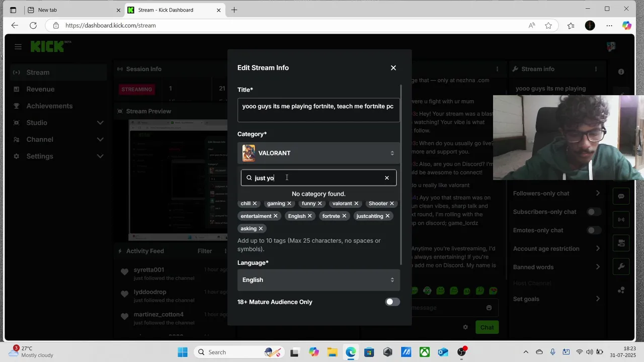644x362 pixels.
Task: Click the green Chat send button
Action: [487, 327]
